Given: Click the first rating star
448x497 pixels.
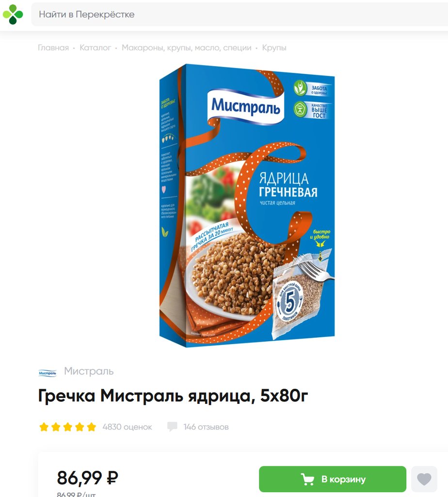Looking at the screenshot, I should pos(44,427).
